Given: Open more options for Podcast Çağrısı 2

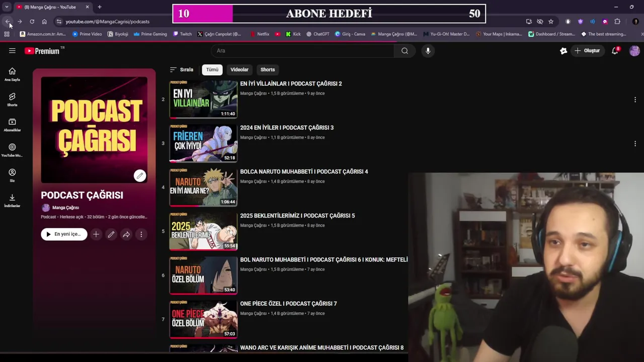Looking at the screenshot, I should click(635, 100).
